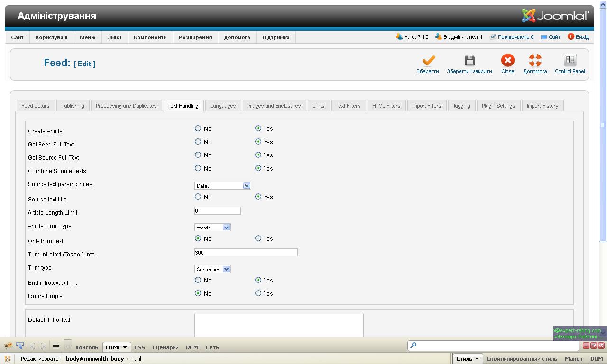The image size is (607, 364).
Task: Switch to Firebug Сеть panel
Action: [x=212, y=347]
